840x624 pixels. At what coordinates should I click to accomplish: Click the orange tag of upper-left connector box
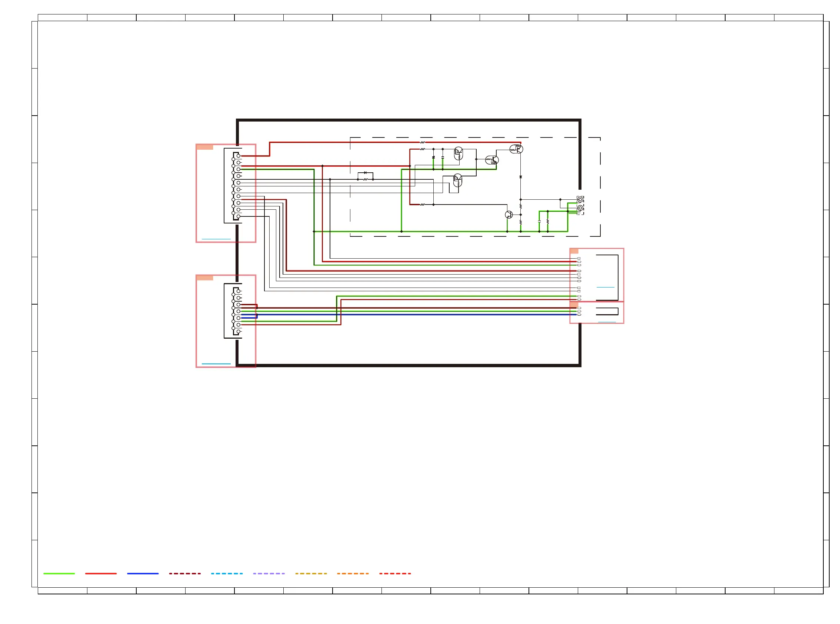click(205, 147)
